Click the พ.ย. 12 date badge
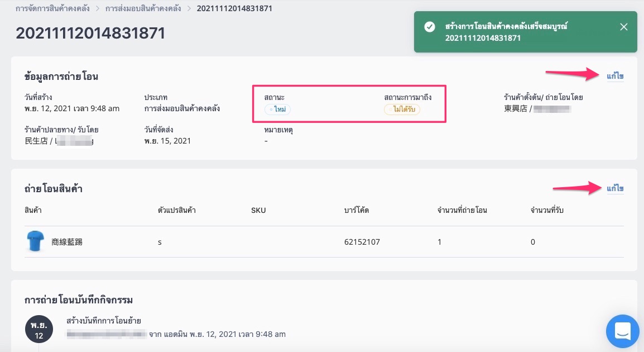This screenshot has width=644, height=352. pyautogui.click(x=39, y=330)
